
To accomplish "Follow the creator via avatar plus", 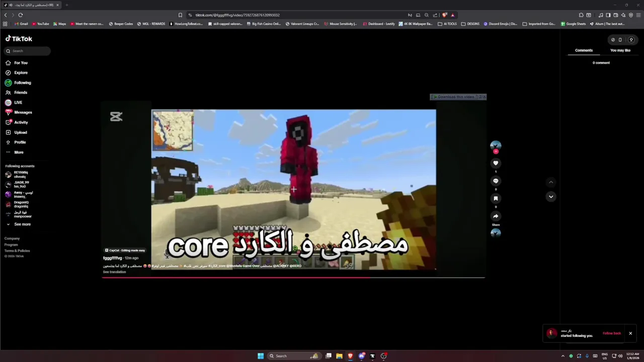I will coord(496,151).
